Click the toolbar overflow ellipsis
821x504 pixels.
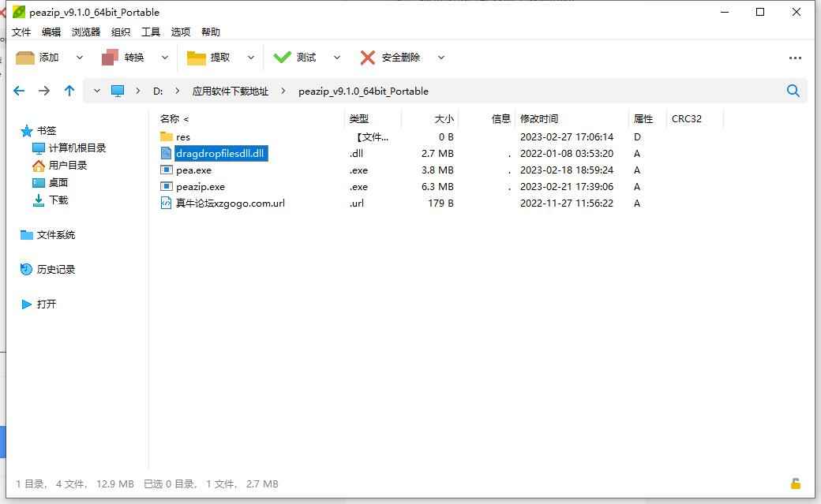point(794,57)
